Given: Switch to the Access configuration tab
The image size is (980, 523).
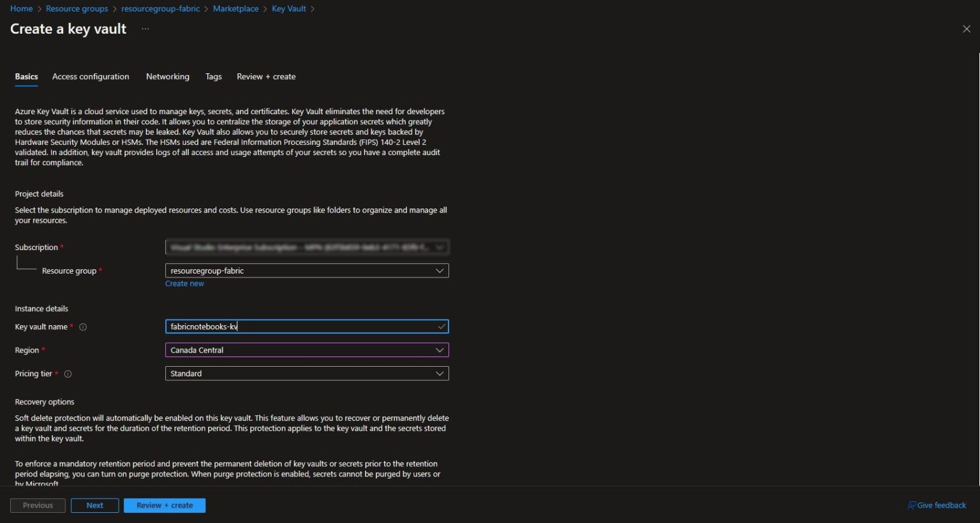Looking at the screenshot, I should pyautogui.click(x=91, y=77).
